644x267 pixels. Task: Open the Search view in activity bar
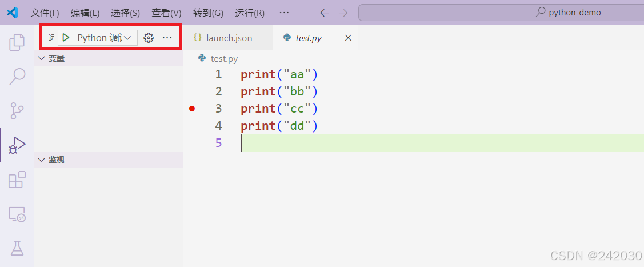pos(17,77)
